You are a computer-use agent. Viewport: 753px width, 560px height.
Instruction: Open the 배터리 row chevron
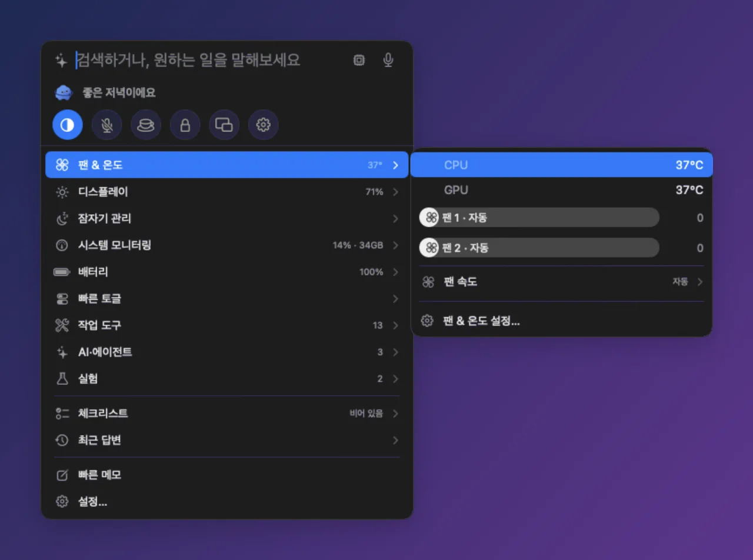pyautogui.click(x=396, y=272)
